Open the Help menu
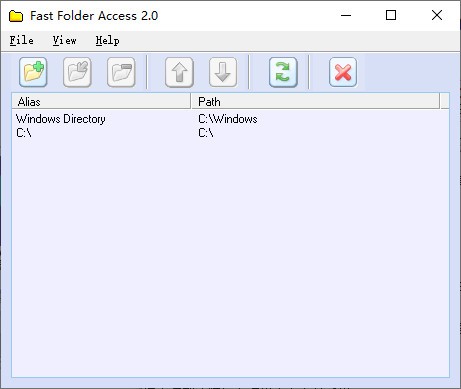461x389 pixels. [x=107, y=41]
